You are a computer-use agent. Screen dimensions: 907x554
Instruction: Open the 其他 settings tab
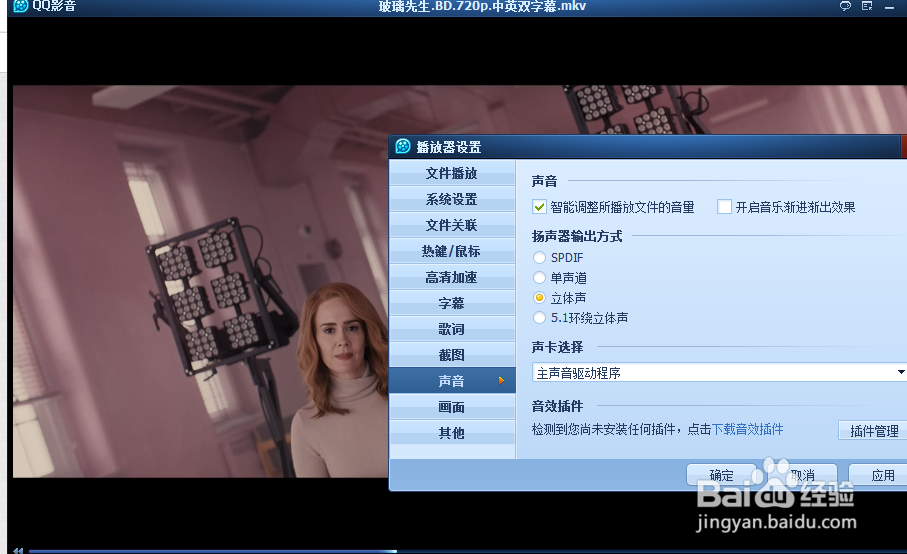pyautogui.click(x=452, y=433)
